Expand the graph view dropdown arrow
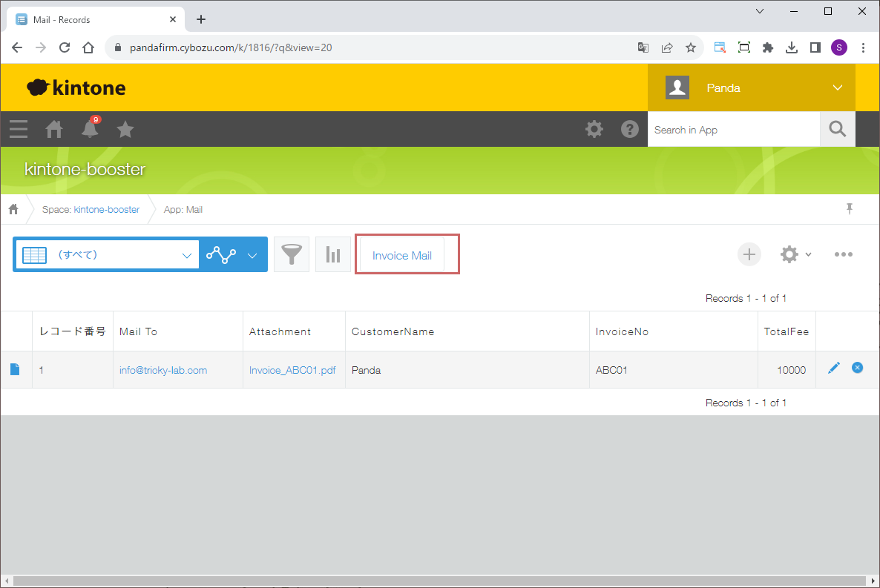This screenshot has height=588, width=880. point(252,255)
